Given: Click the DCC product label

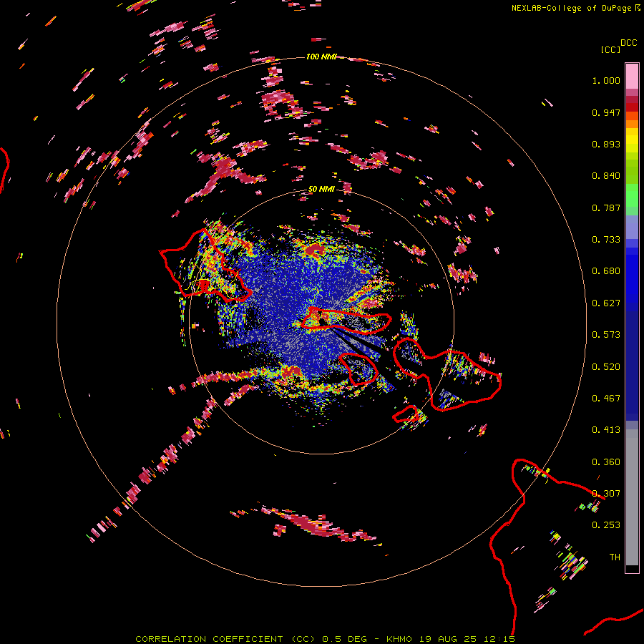Looking at the screenshot, I should tap(629, 43).
